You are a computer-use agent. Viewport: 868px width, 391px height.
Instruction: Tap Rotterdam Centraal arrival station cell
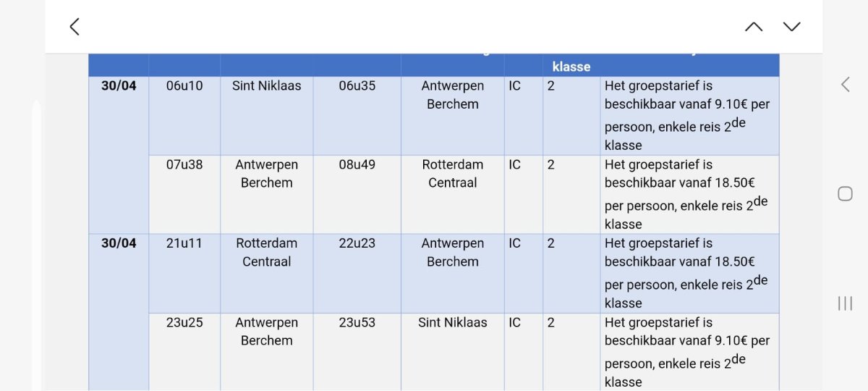point(453,174)
